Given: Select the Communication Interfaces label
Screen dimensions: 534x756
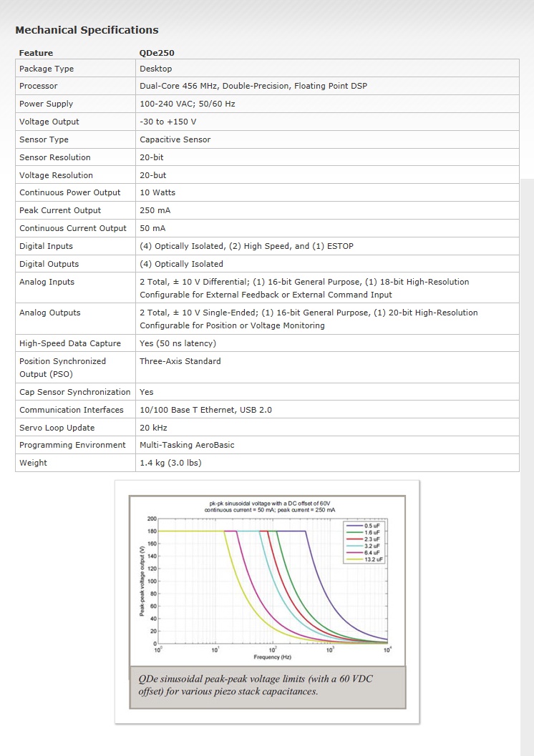Looking at the screenshot, I should tap(72, 410).
